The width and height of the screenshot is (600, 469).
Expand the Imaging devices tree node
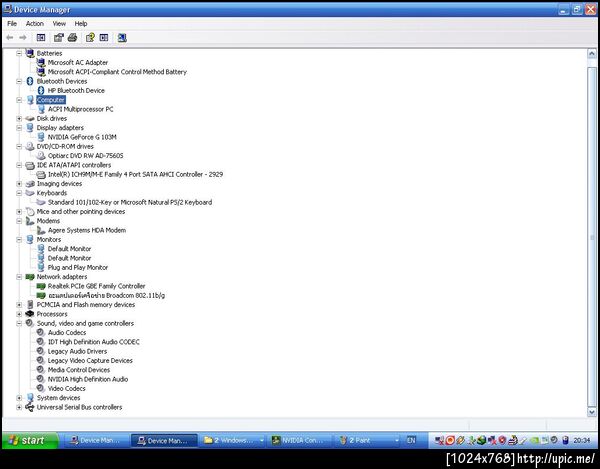tap(19, 184)
